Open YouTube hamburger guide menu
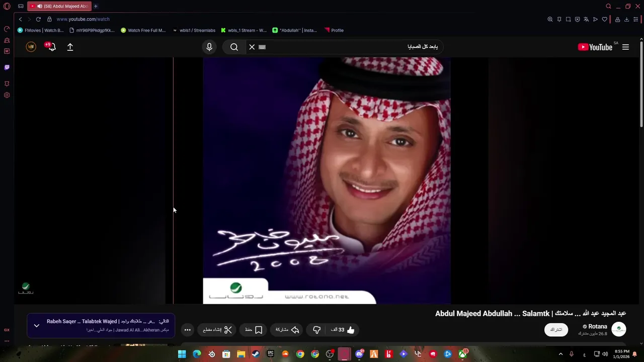Image resolution: width=644 pixels, height=362 pixels. coord(625,47)
